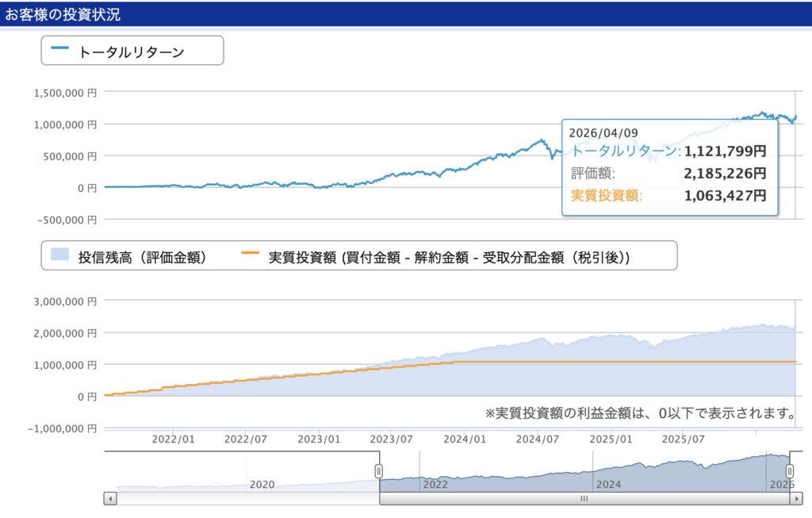The width and height of the screenshot is (812, 518).
Task: Click 2022 in the range navigator
Action: [x=435, y=484]
